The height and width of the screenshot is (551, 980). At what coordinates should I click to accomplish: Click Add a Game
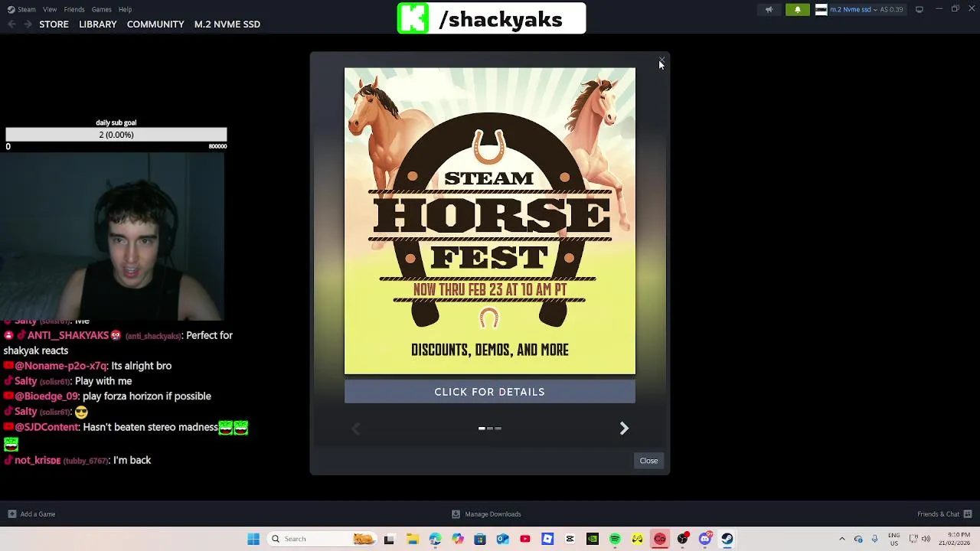(x=31, y=514)
